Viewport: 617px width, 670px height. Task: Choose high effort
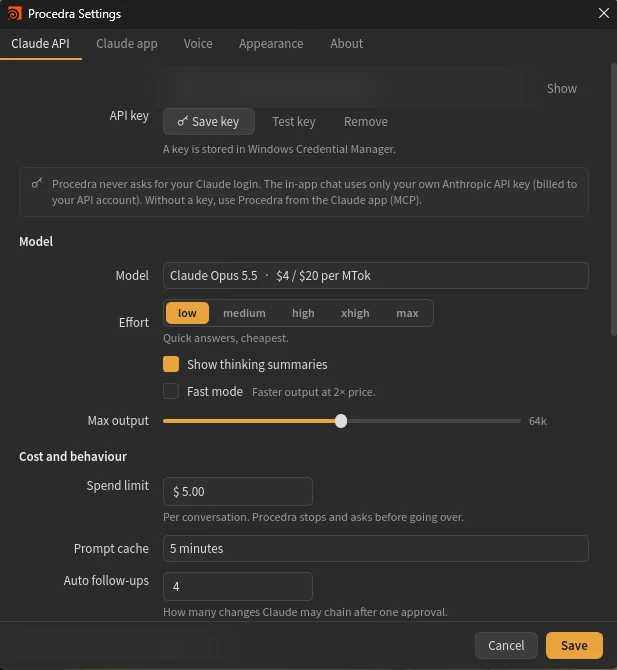tap(303, 313)
